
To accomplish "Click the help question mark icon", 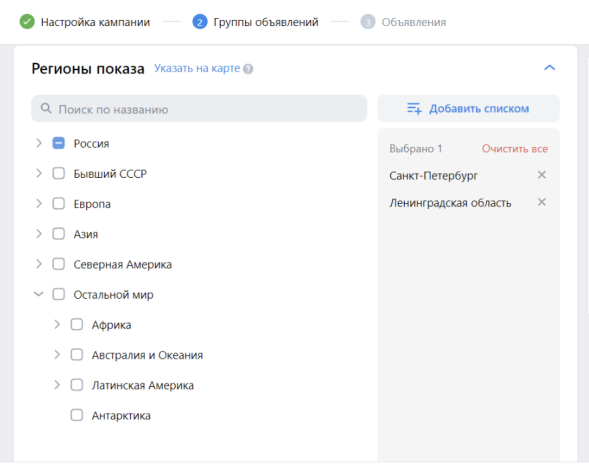I will 248,69.
